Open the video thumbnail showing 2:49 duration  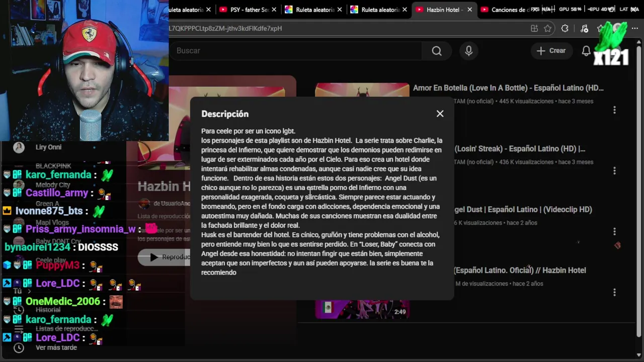(x=362, y=309)
